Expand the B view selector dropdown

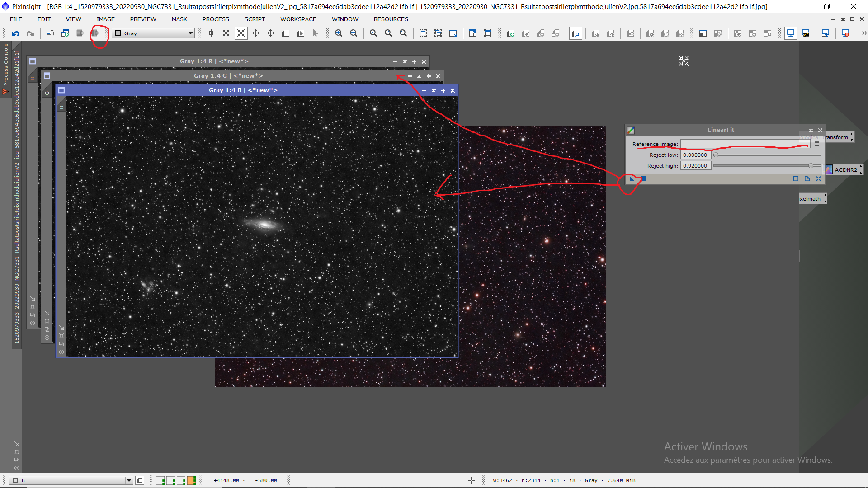[129, 480]
